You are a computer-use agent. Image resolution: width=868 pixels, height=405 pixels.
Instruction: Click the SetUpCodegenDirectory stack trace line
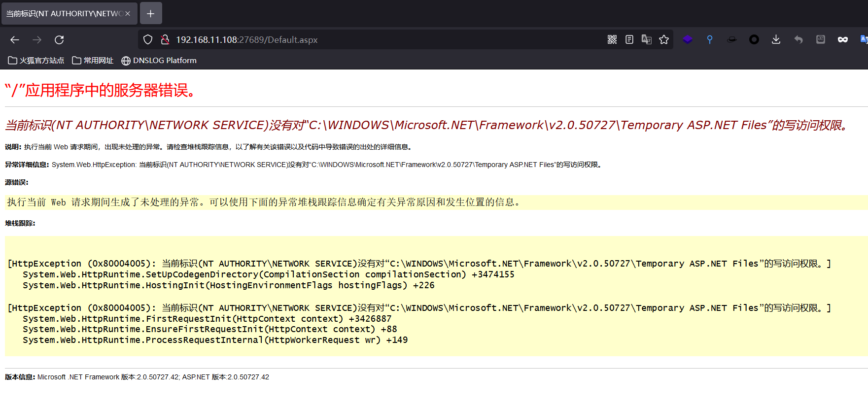coord(269,274)
